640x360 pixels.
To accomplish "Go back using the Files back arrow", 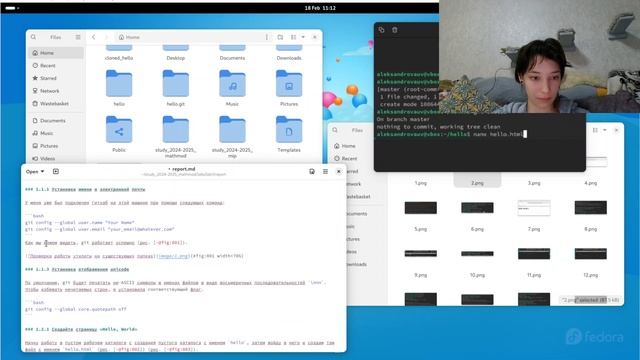I will click(x=93, y=37).
